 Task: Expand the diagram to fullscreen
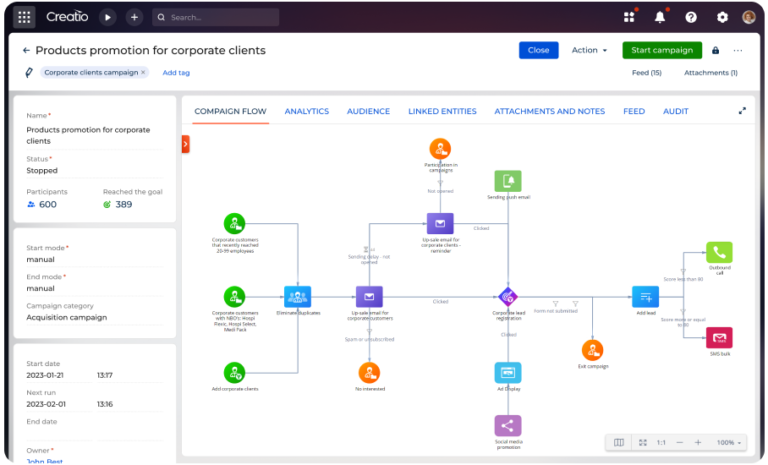(743, 111)
